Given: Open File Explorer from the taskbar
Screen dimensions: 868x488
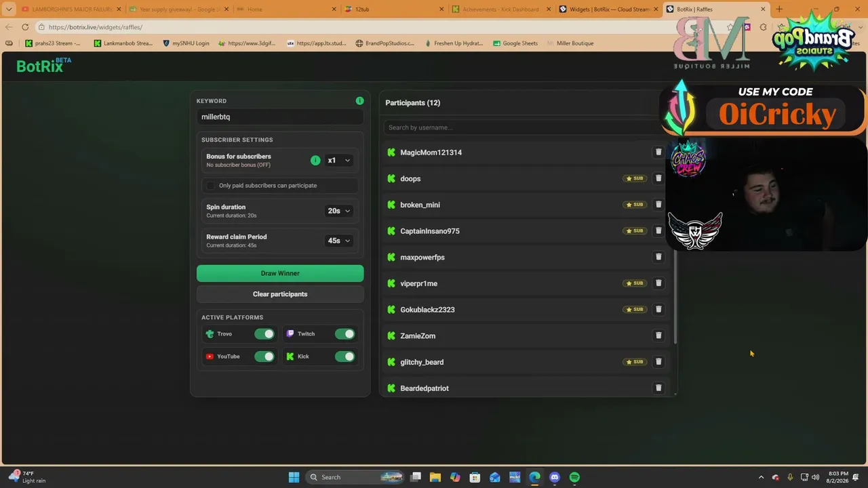Looking at the screenshot, I should pos(435,477).
